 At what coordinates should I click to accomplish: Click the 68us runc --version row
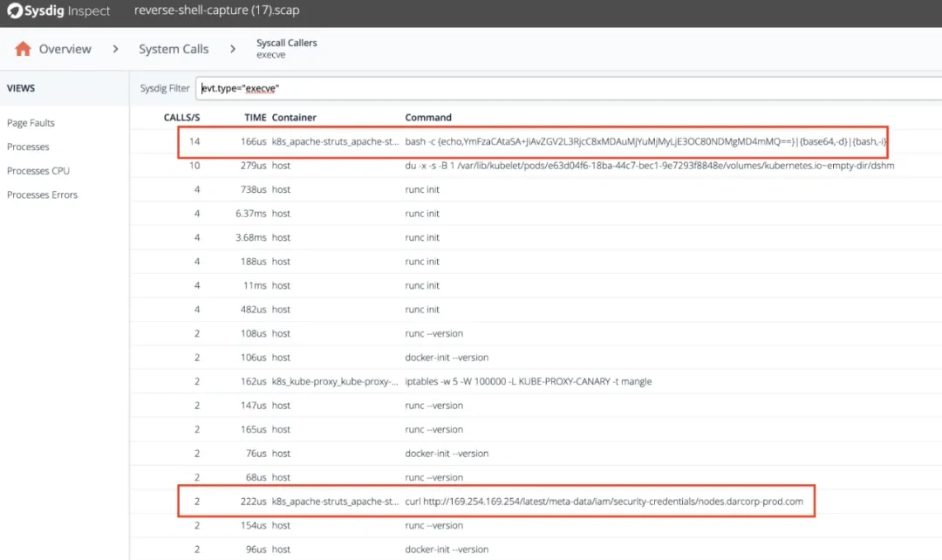536,477
